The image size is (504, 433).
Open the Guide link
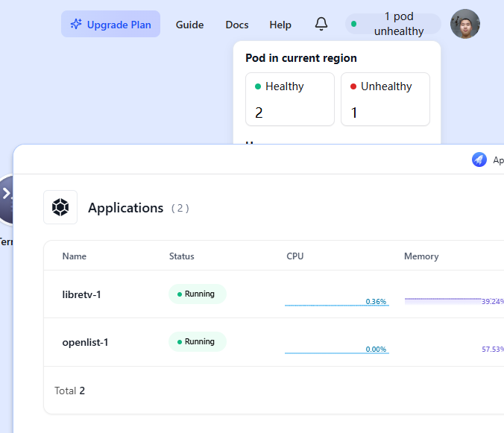(189, 25)
